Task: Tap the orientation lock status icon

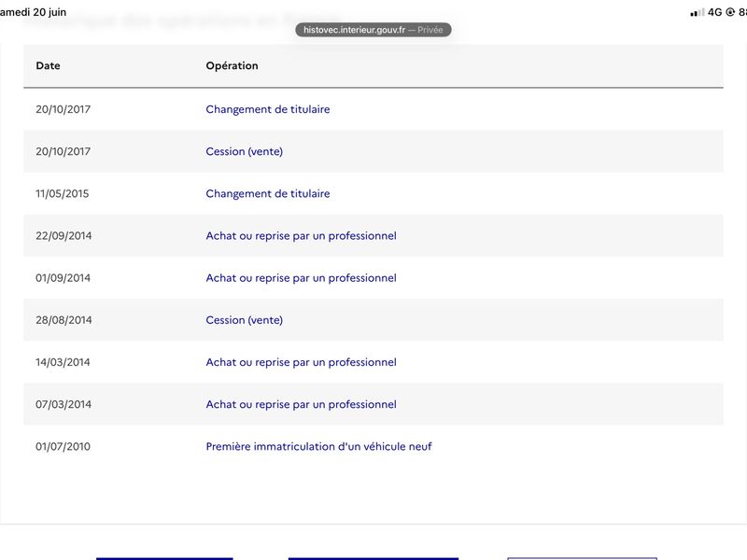Action: point(730,12)
